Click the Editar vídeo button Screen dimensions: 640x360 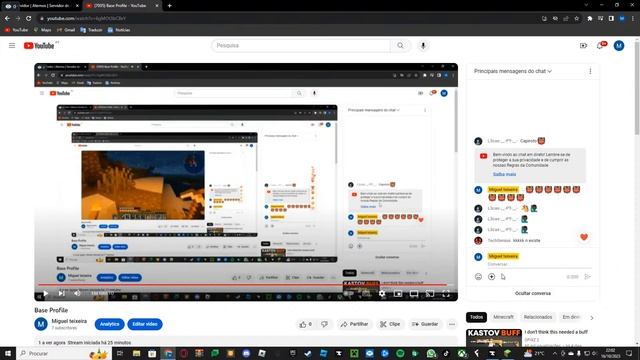145,324
